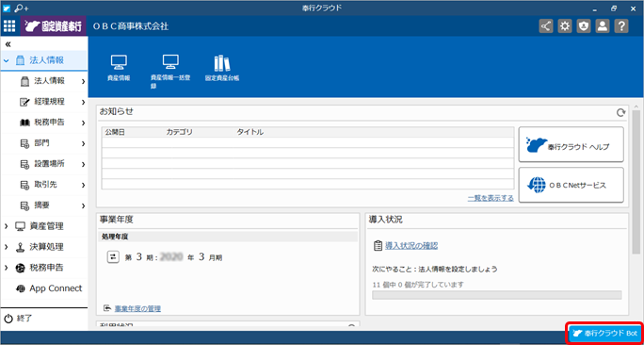
Task: Open the help question mark icon
Action: point(621,26)
